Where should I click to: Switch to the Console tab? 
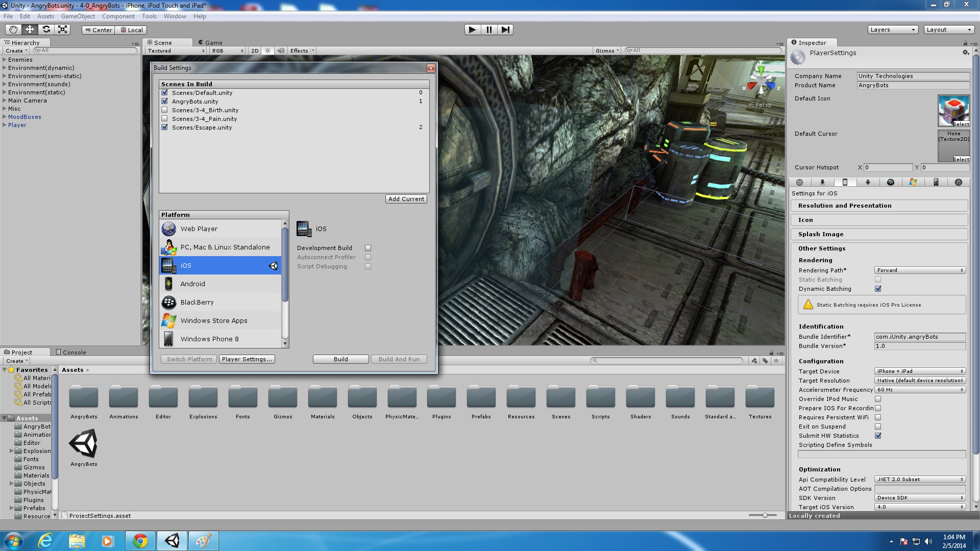pos(71,352)
